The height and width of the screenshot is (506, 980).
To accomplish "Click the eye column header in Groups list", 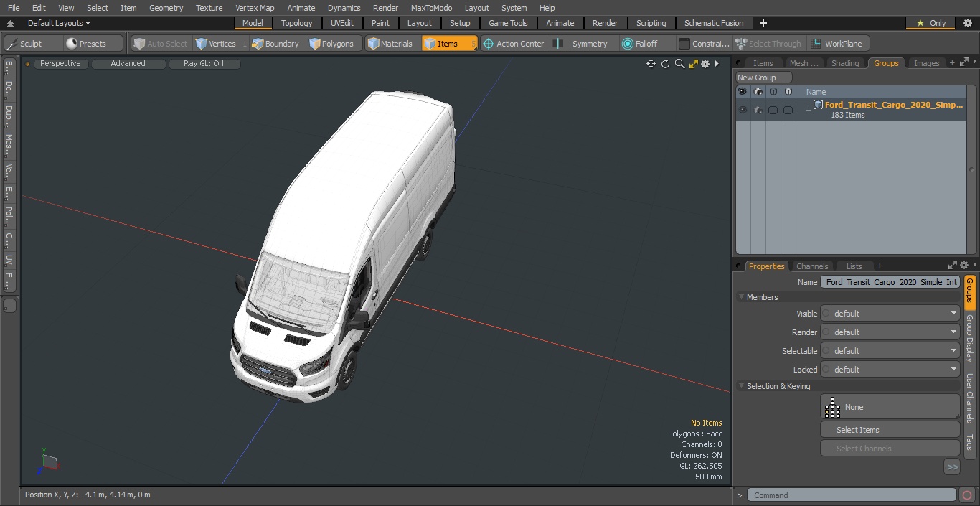I will 743,92.
